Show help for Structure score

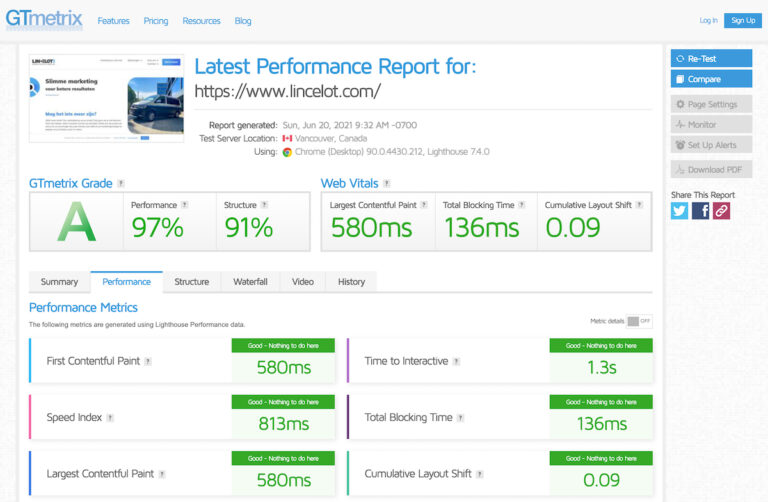[264, 205]
